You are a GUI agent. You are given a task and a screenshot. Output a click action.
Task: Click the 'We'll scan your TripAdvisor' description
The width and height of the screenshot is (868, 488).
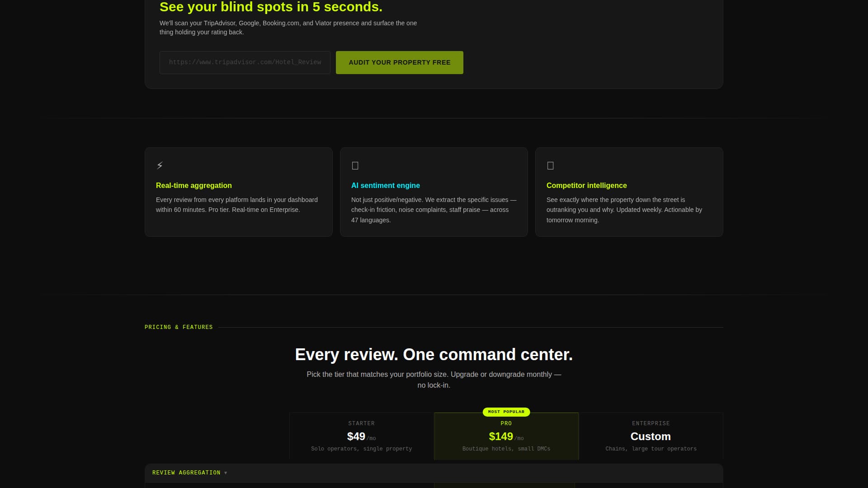288,28
